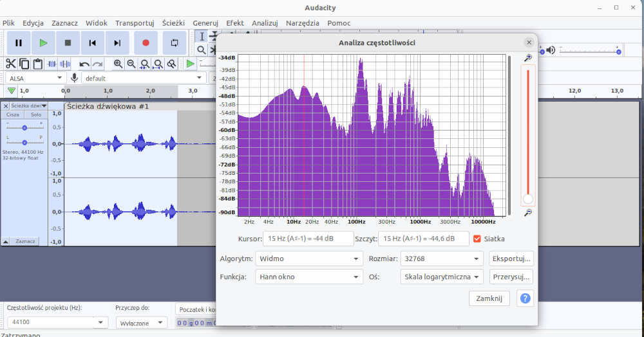
Task: Fit project to width zoom icon
Action: [x=158, y=64]
